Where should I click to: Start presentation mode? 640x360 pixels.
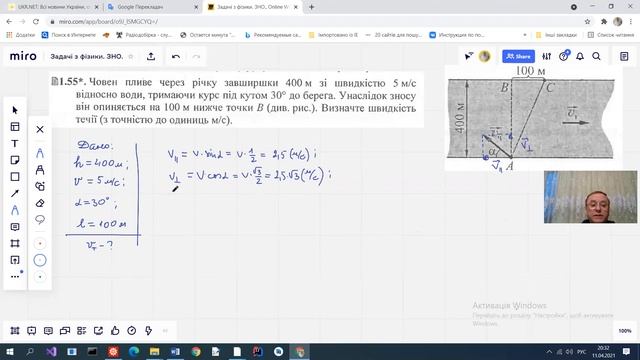click(x=31, y=331)
